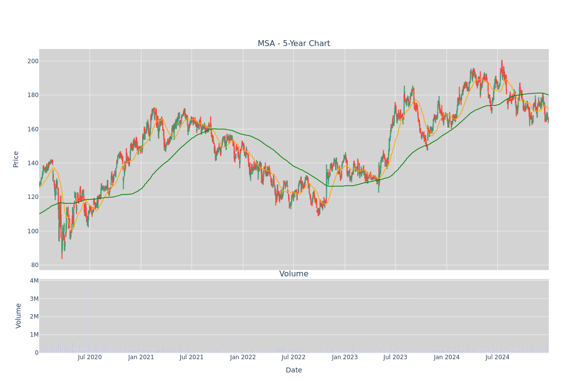The image size is (588, 392).
Task: Select the "160" price tick label
Action: 33,129
